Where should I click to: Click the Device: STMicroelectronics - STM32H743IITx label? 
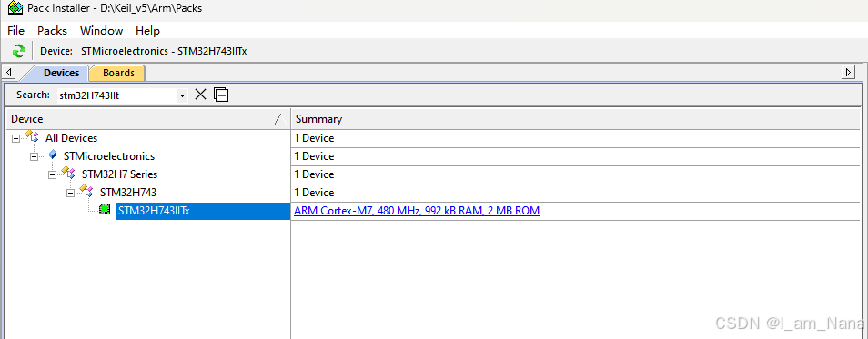pos(144,52)
